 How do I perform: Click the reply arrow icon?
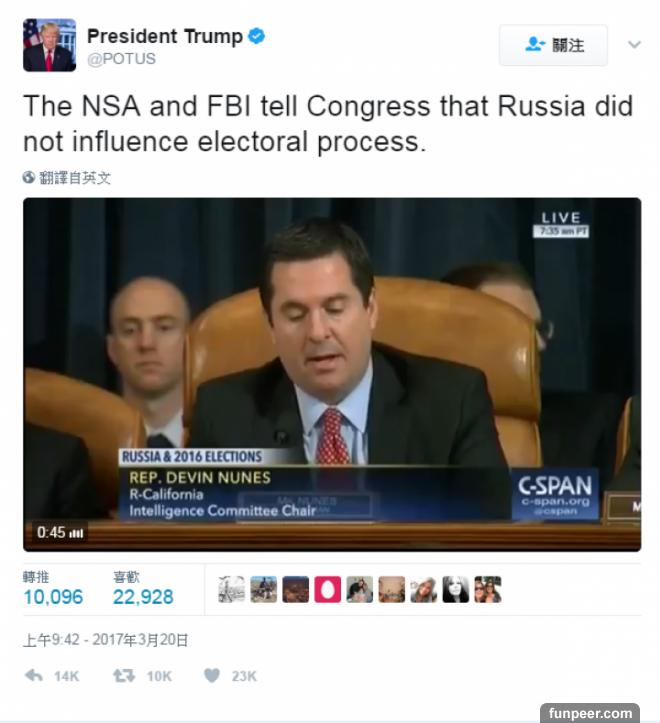pyautogui.click(x=34, y=676)
